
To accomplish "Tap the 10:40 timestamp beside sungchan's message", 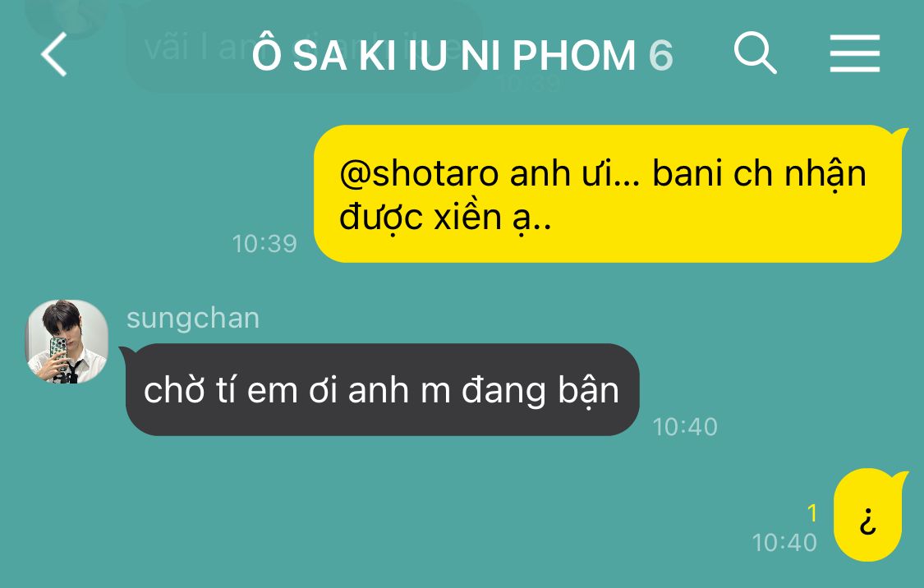I will (685, 426).
